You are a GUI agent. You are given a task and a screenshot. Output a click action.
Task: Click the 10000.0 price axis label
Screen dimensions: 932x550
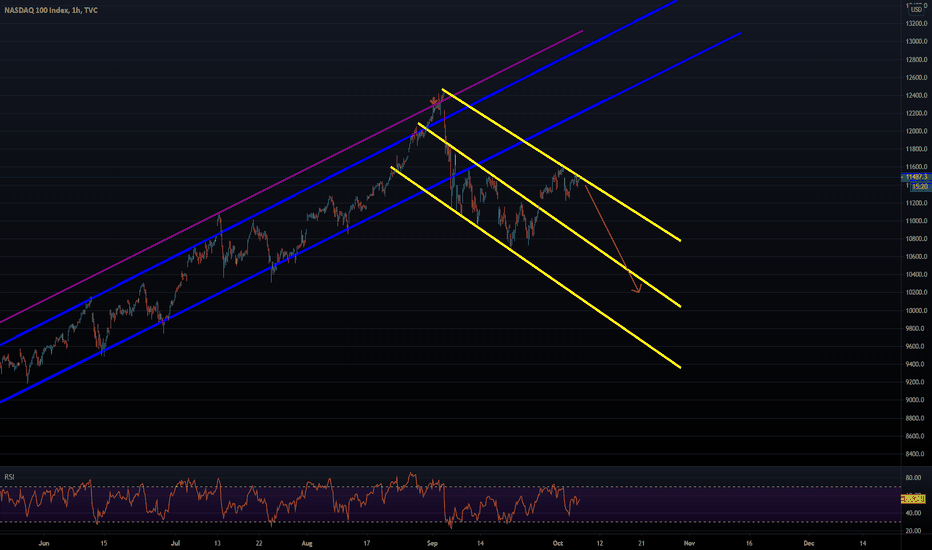pos(916,310)
